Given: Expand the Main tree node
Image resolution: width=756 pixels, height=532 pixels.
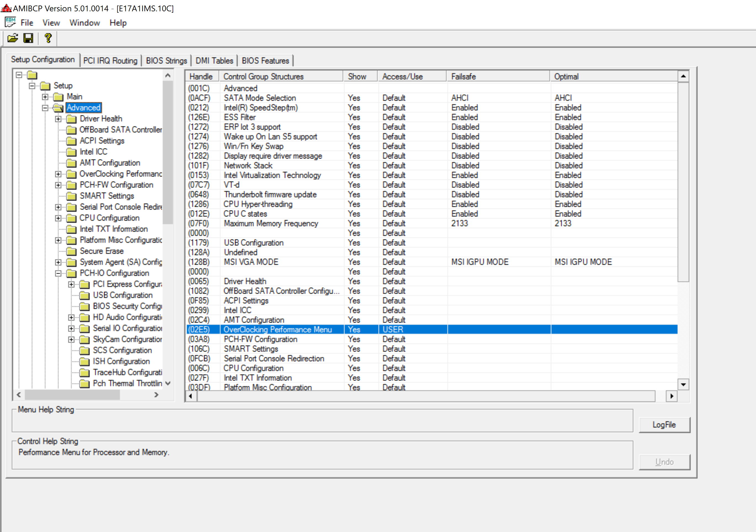Looking at the screenshot, I should tap(45, 97).
